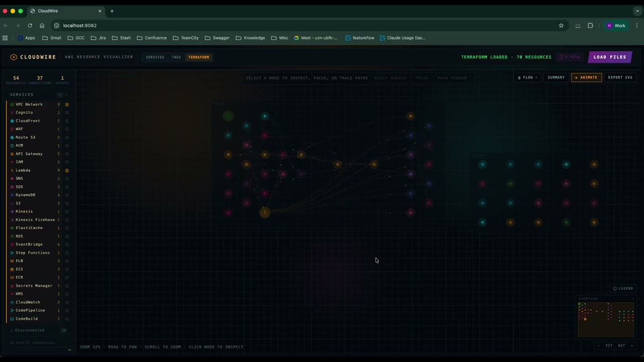
Task: Click the SNS service icon
Action: (12, 178)
